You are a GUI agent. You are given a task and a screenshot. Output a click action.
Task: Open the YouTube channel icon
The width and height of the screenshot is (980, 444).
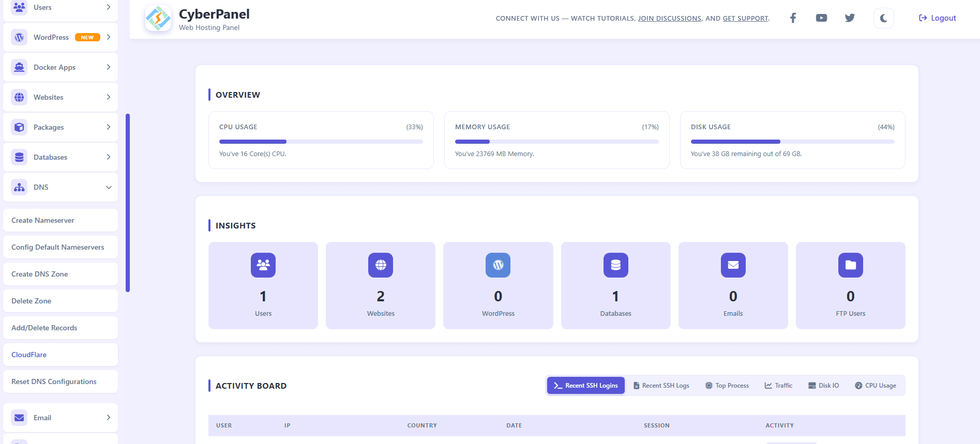821,18
